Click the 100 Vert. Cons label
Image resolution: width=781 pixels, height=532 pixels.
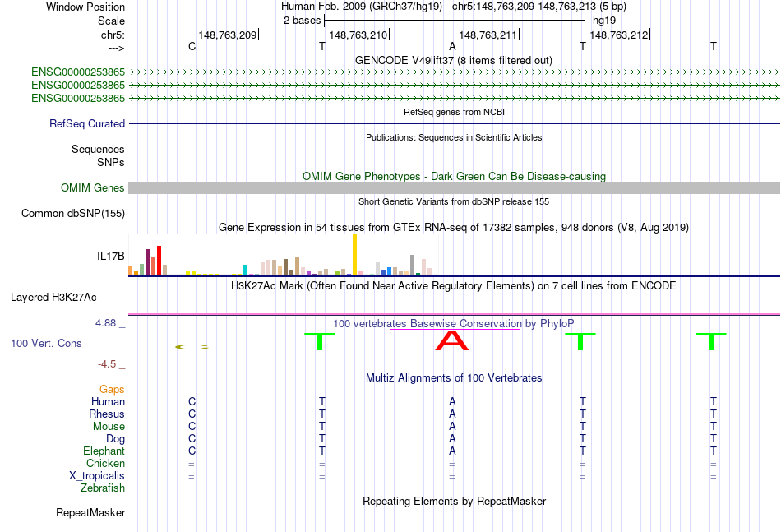tap(46, 343)
